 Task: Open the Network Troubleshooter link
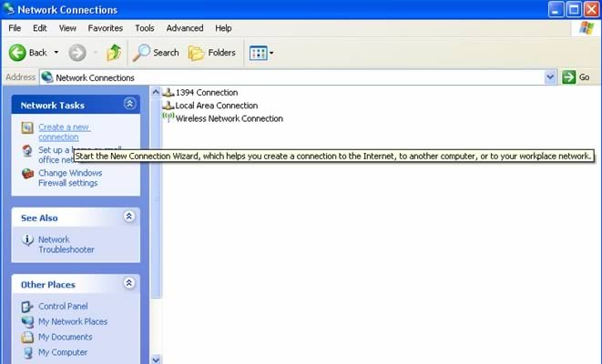click(66, 244)
